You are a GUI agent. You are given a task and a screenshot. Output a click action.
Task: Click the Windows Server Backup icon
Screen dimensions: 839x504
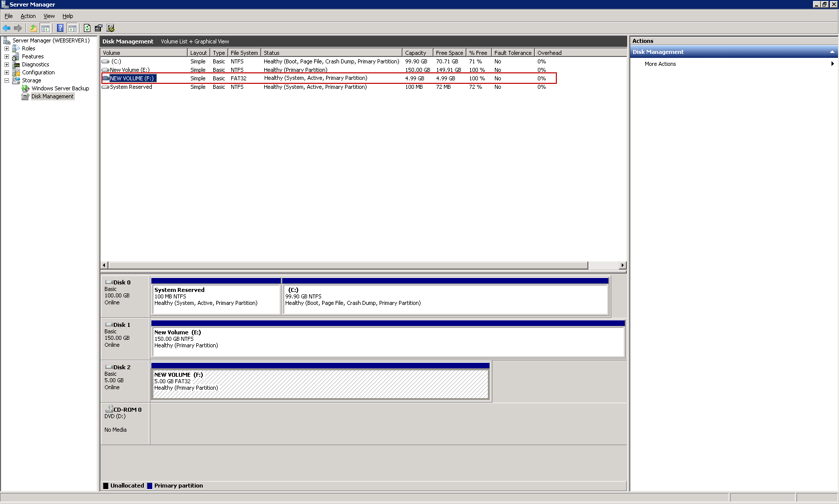pos(25,88)
